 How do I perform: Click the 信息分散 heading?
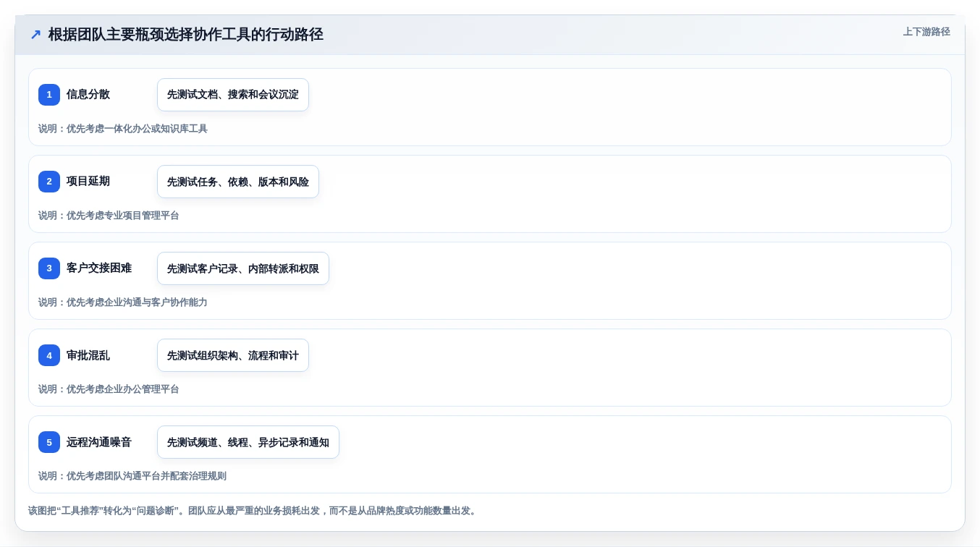88,94
